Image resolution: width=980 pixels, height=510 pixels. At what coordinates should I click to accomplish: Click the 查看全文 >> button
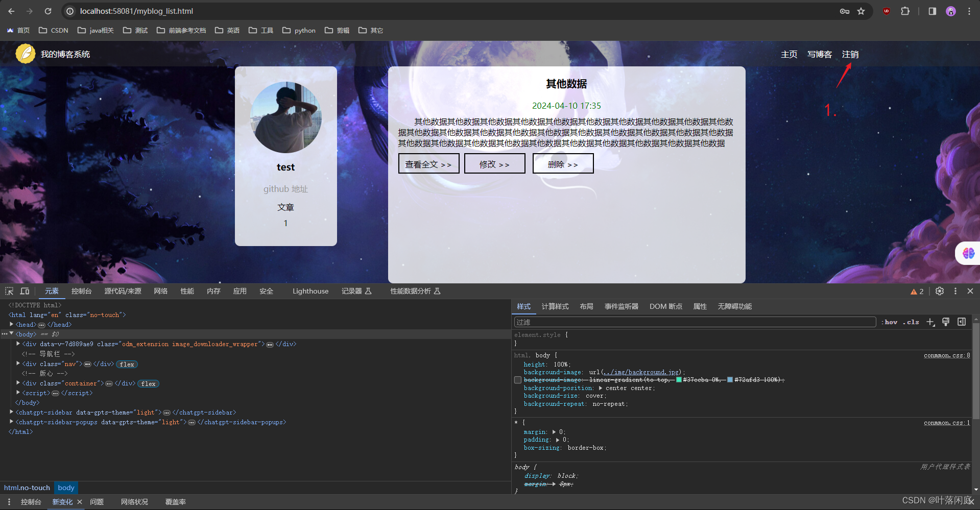coord(428,164)
